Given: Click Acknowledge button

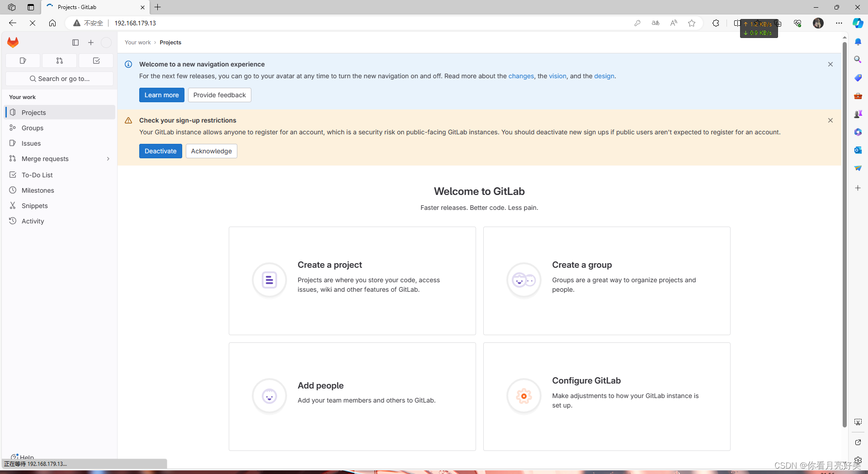Looking at the screenshot, I should coord(211,151).
